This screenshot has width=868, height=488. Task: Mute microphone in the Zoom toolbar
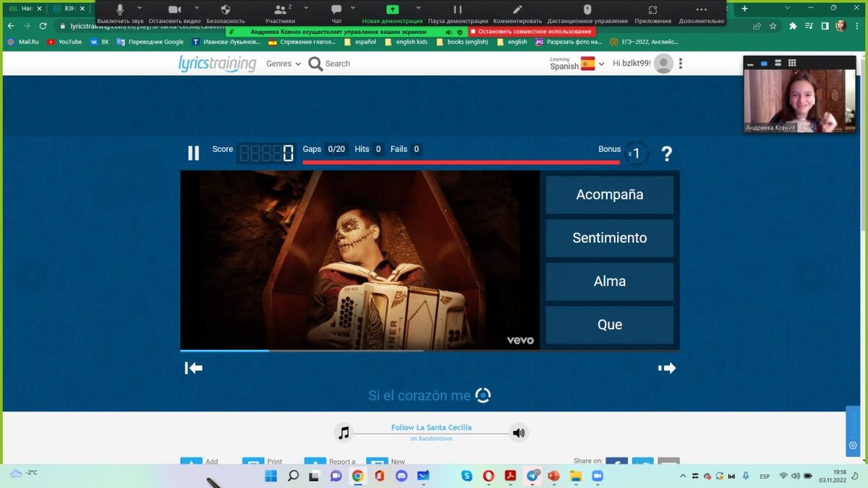pos(120,13)
